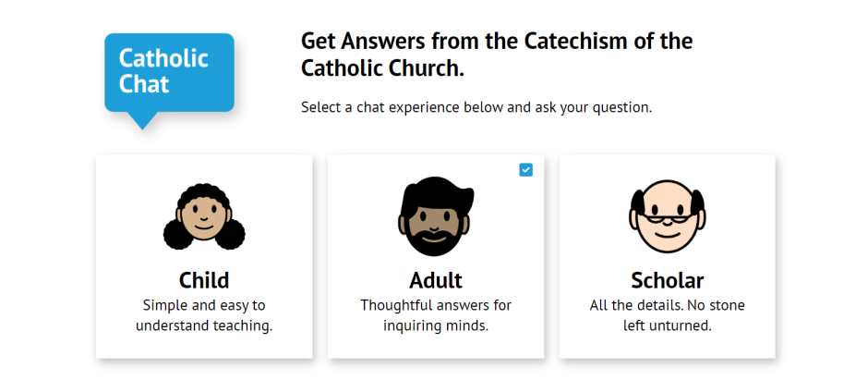868x380 pixels.
Task: Toggle the blue checkmark on the Adult card
Action: [526, 170]
